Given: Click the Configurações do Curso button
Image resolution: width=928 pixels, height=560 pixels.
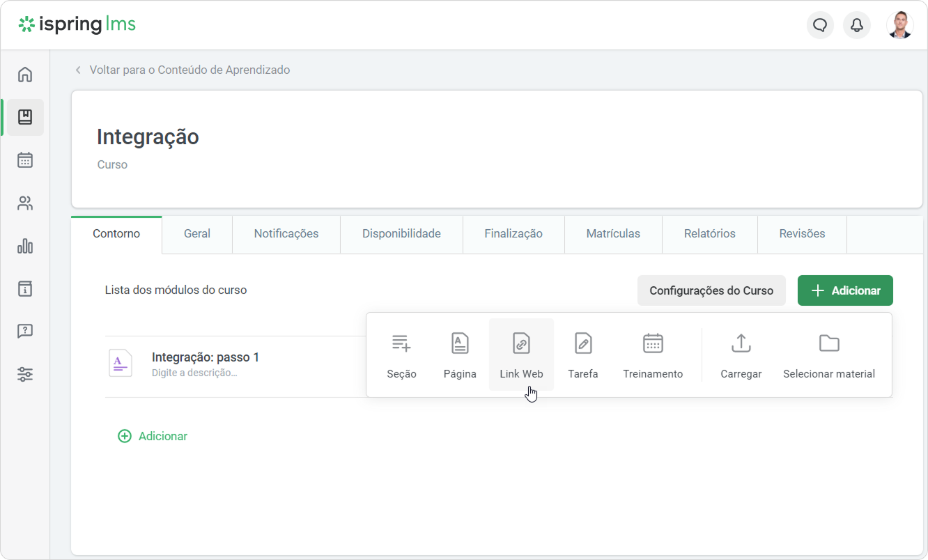Looking at the screenshot, I should click(x=711, y=290).
